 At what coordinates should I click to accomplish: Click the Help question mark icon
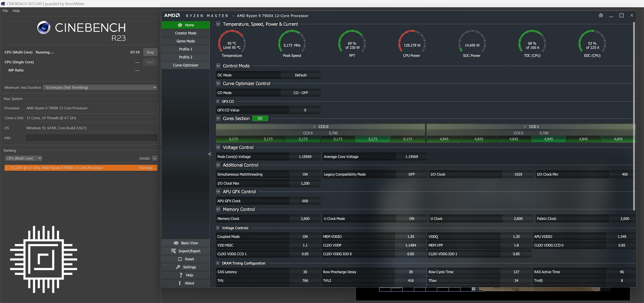181,275
